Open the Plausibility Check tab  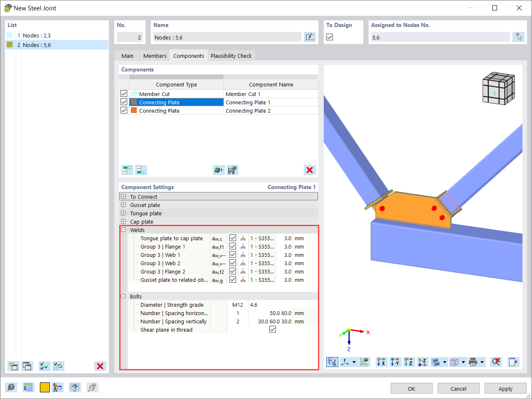tap(231, 55)
